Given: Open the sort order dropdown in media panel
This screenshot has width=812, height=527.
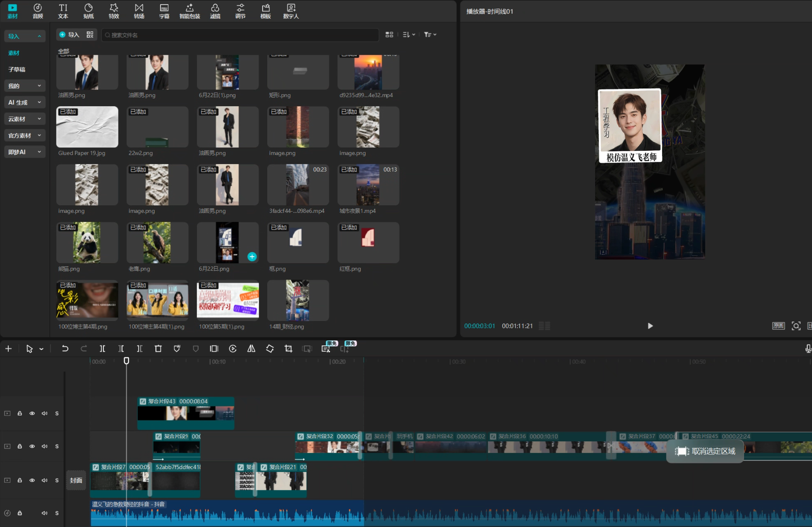Looking at the screenshot, I should (409, 35).
